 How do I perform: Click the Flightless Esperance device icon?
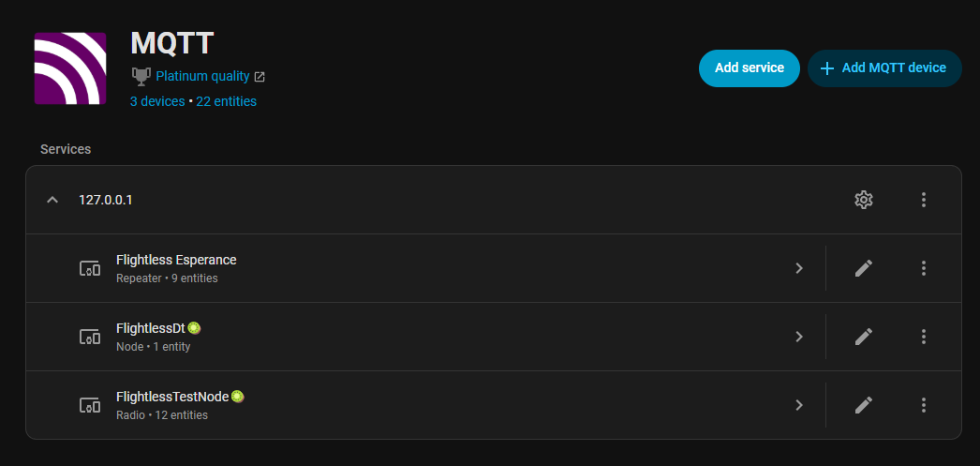89,268
